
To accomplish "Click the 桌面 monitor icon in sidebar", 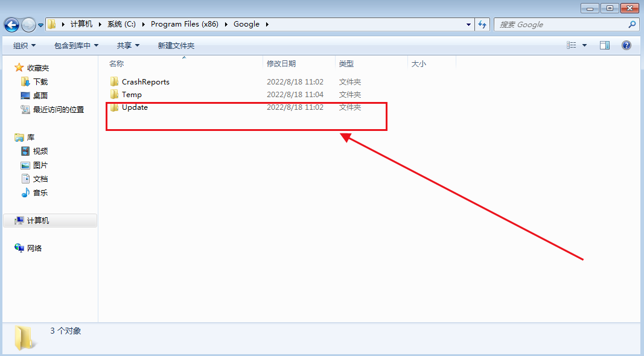I will tap(25, 96).
